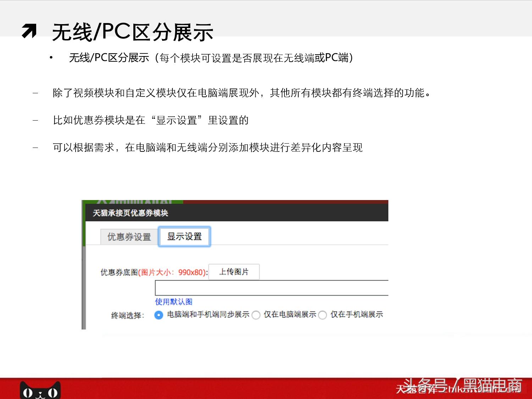532x399 pixels.
Task: Click the 使用默认图 link
Action: (x=173, y=301)
